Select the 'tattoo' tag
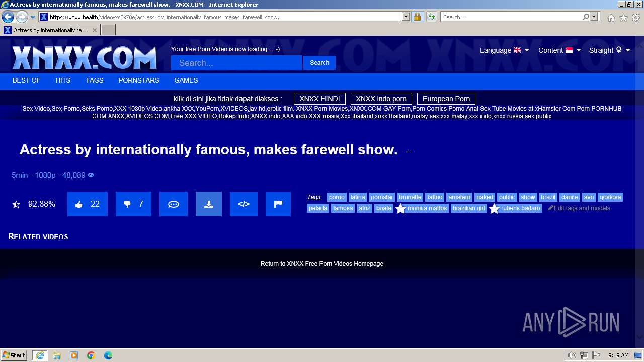The width and height of the screenshot is (644, 362). coord(435,197)
